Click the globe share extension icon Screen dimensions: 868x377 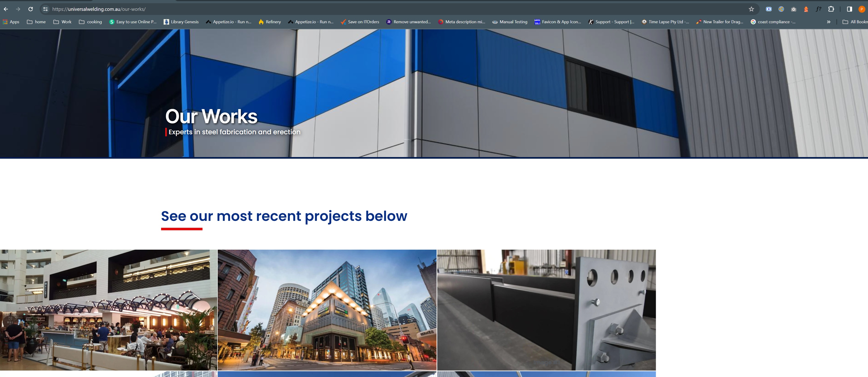[781, 9]
